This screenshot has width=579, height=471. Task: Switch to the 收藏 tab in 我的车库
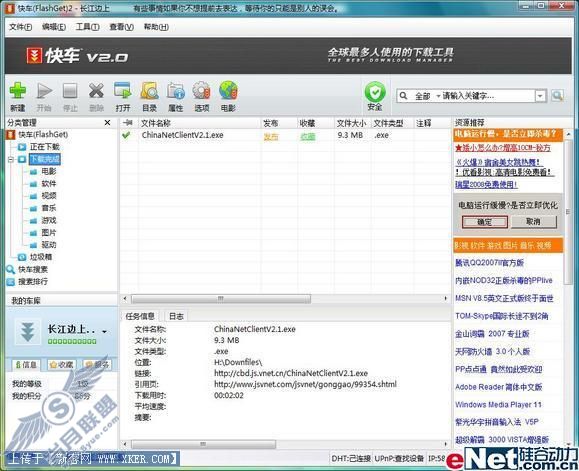pos(62,365)
